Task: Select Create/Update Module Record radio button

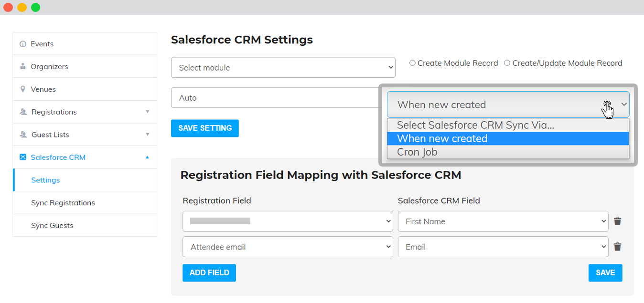Action: pyautogui.click(x=507, y=63)
